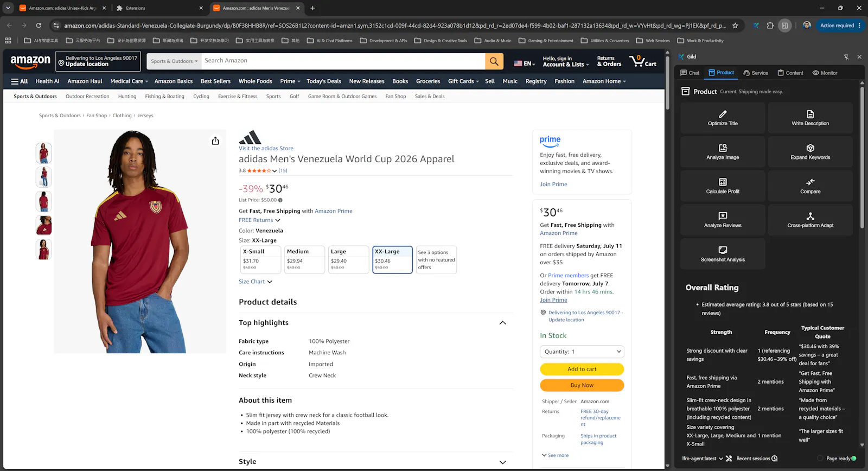Image resolution: width=868 pixels, height=471 pixels.
Task: Switch to the Service tab in Gild
Action: coord(756,73)
